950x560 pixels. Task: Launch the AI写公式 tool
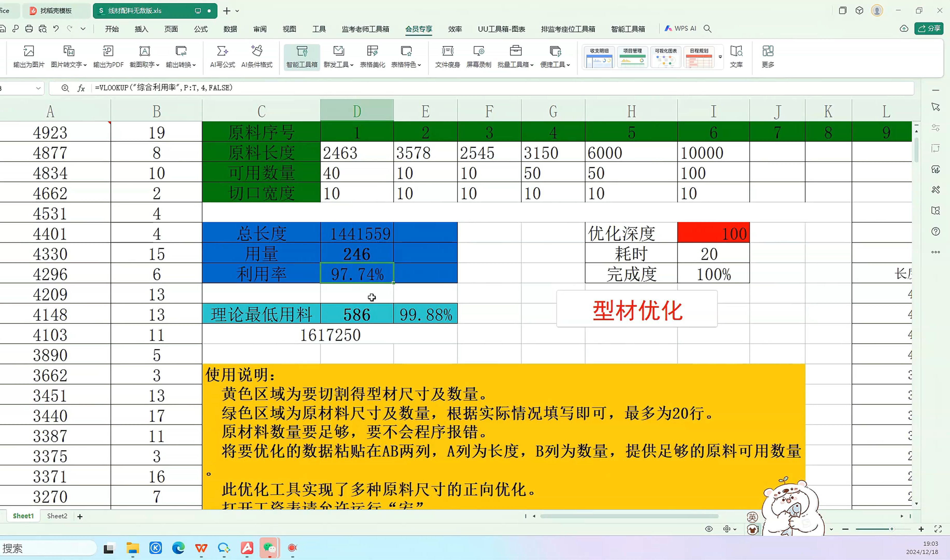pyautogui.click(x=222, y=57)
